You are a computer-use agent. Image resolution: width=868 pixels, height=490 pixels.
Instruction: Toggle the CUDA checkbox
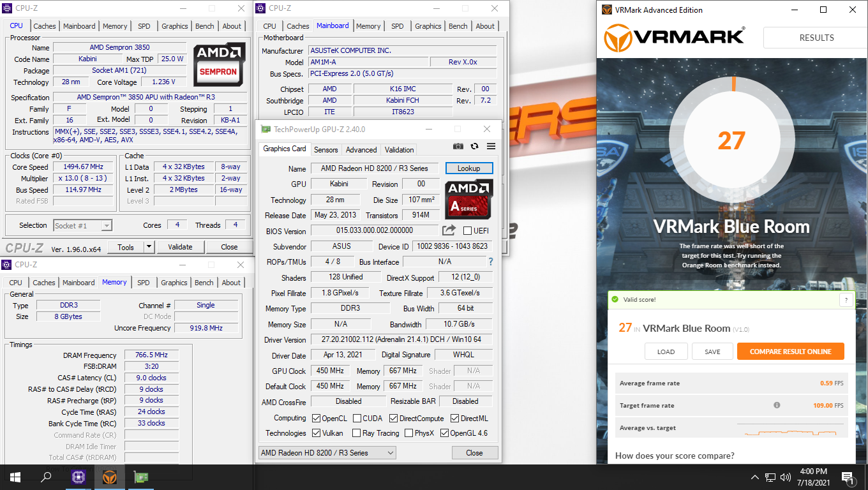tap(356, 419)
